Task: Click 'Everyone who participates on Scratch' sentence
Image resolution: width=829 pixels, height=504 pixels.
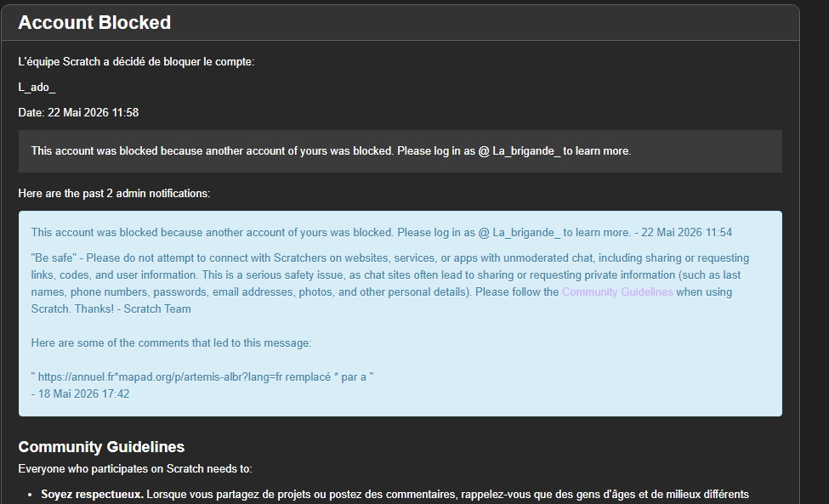Action: (x=135, y=469)
